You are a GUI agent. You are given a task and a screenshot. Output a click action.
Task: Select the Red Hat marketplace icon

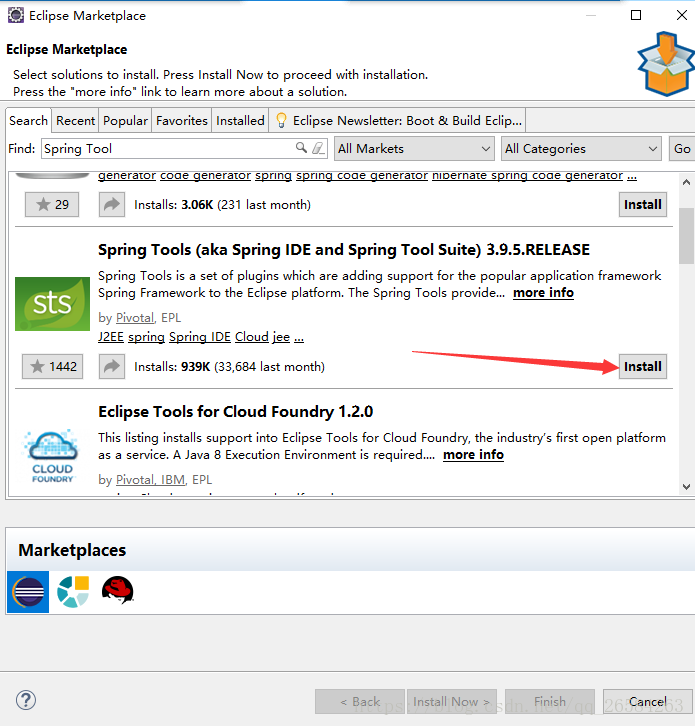coord(118,590)
